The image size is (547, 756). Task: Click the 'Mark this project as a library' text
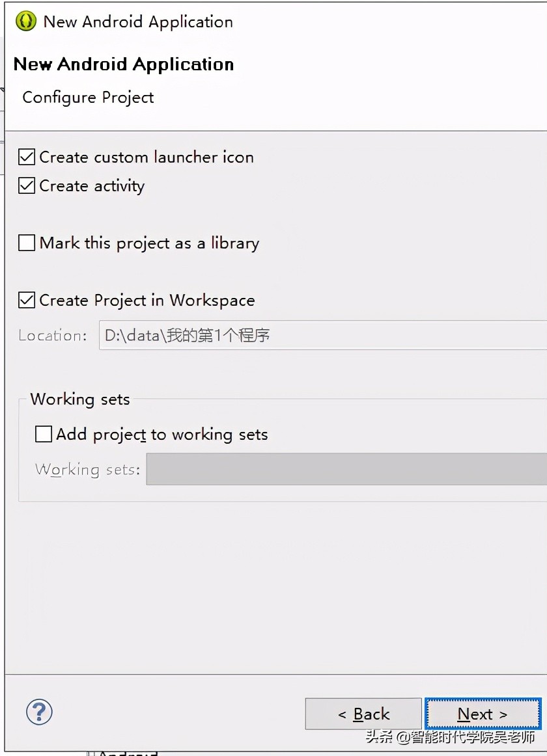(149, 243)
